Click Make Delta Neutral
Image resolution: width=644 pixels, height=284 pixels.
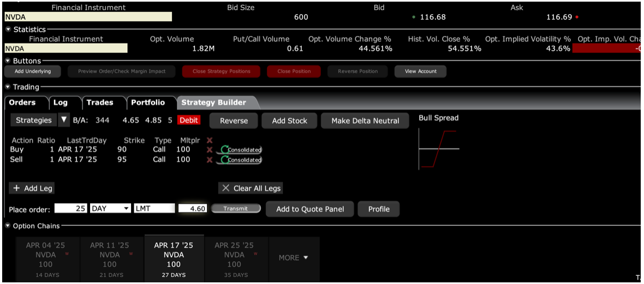point(365,121)
